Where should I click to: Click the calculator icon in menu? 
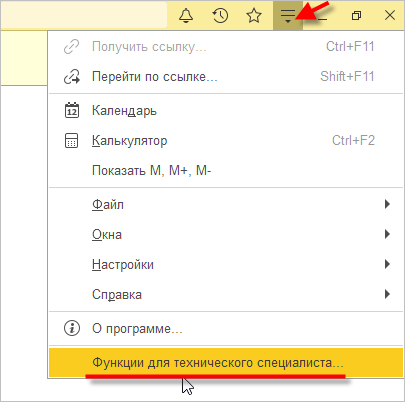[x=71, y=141]
